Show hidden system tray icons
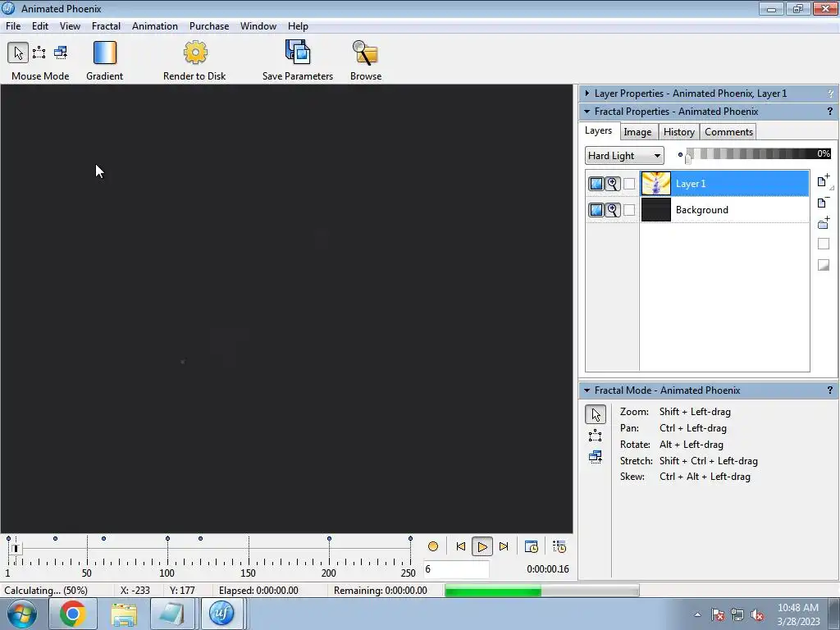 pyautogui.click(x=697, y=614)
